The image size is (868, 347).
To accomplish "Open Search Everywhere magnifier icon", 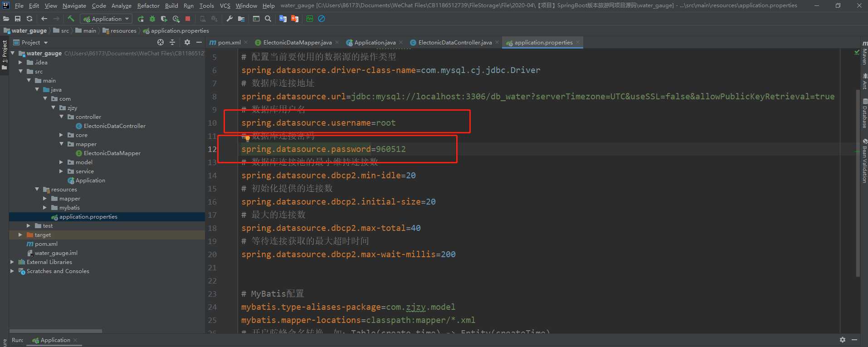I will (268, 19).
